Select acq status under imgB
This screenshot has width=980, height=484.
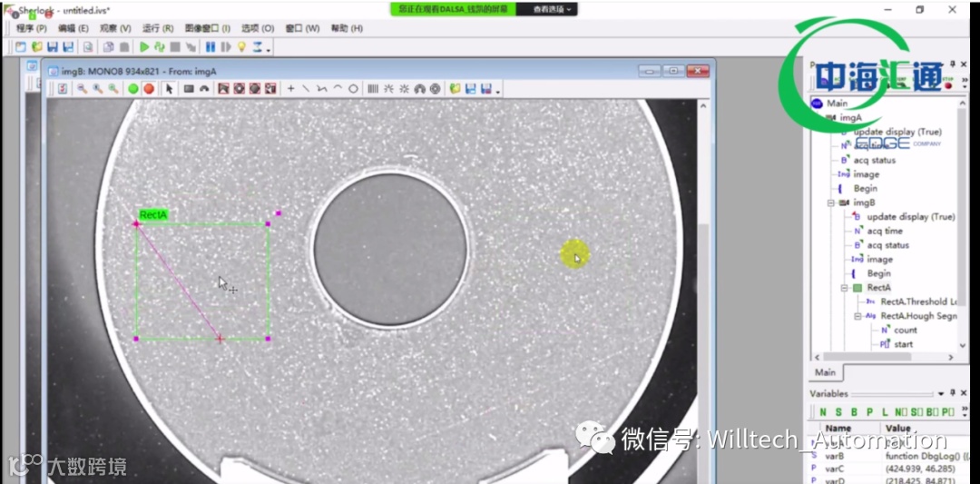(x=888, y=245)
